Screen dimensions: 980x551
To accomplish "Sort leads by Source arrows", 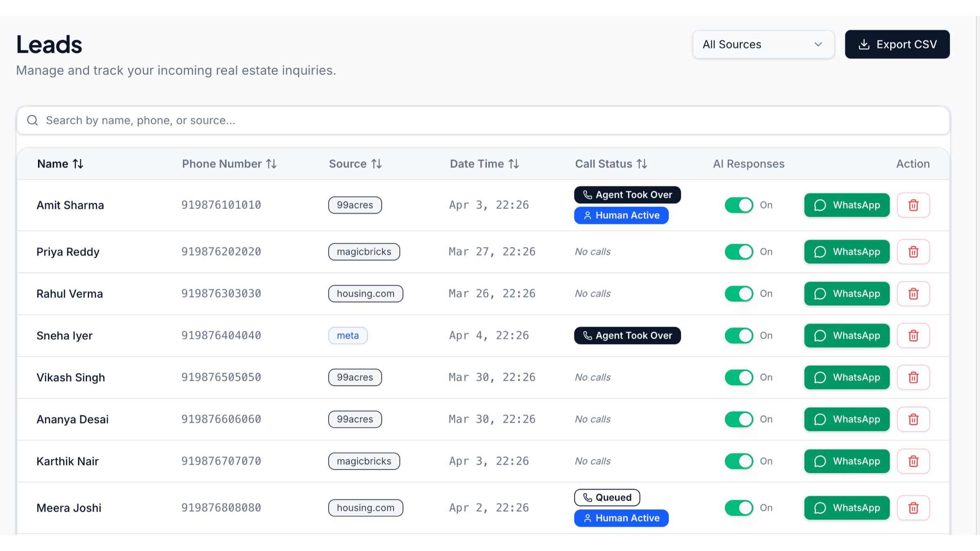I will (x=376, y=164).
